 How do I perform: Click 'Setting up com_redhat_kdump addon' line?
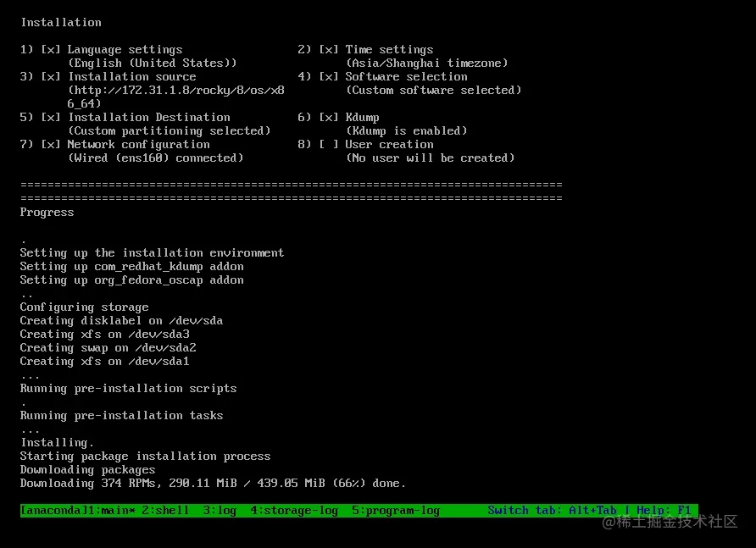coord(131,267)
